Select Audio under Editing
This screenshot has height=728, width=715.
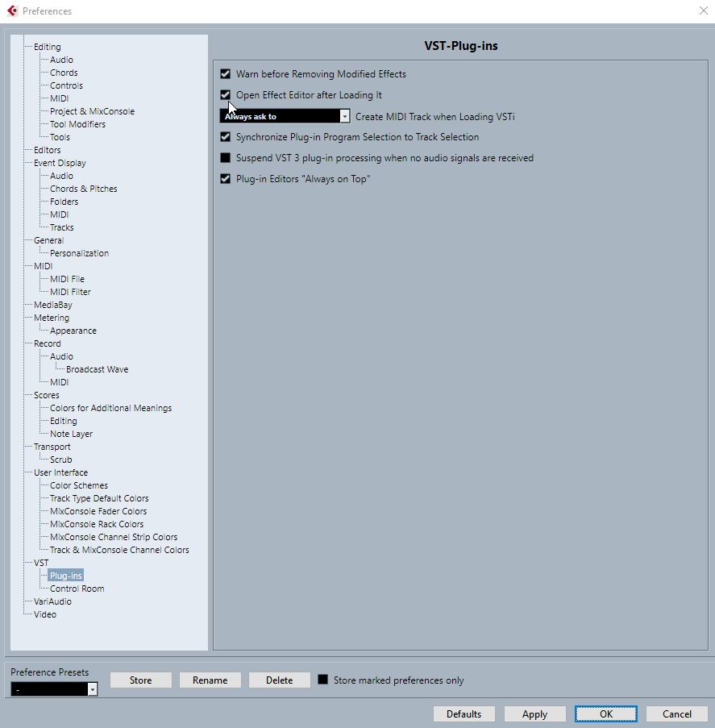(61, 60)
